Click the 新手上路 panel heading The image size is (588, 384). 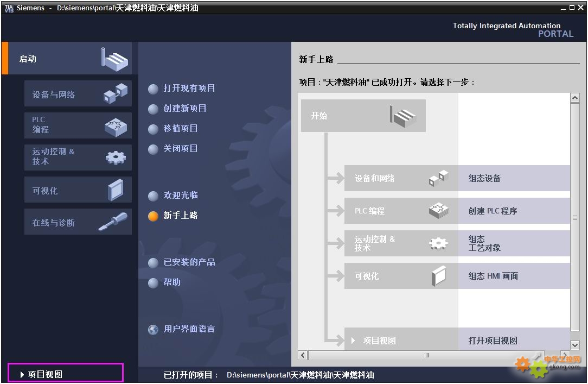316,59
